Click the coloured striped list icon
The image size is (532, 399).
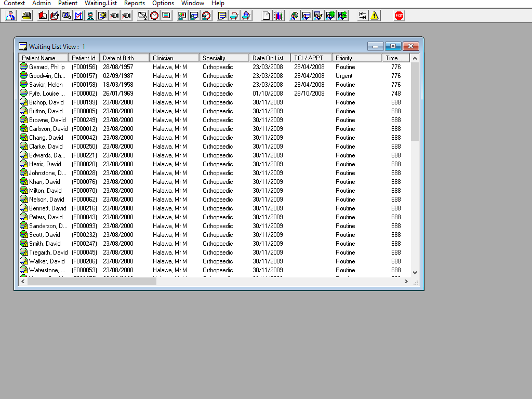(x=166, y=16)
